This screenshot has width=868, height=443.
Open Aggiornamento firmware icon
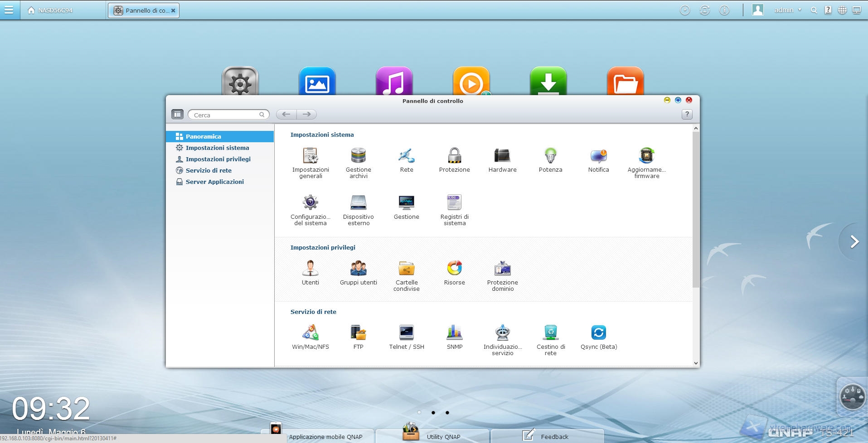[646, 156]
